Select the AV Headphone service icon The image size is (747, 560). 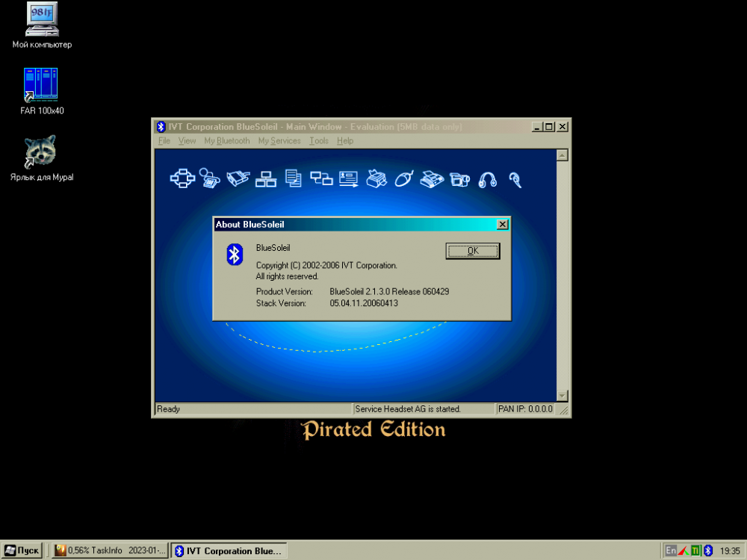488,179
